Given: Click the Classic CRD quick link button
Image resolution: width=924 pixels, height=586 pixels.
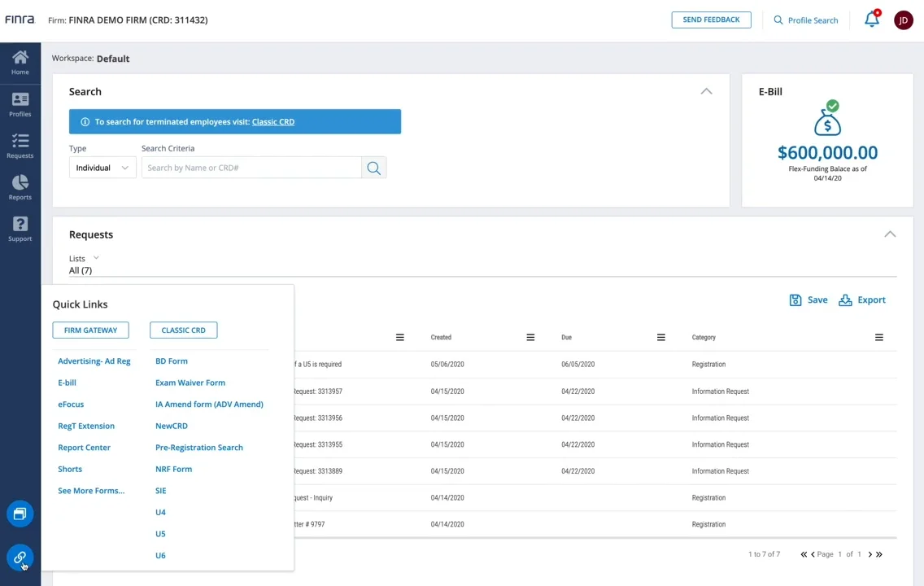Looking at the screenshot, I should tap(183, 330).
